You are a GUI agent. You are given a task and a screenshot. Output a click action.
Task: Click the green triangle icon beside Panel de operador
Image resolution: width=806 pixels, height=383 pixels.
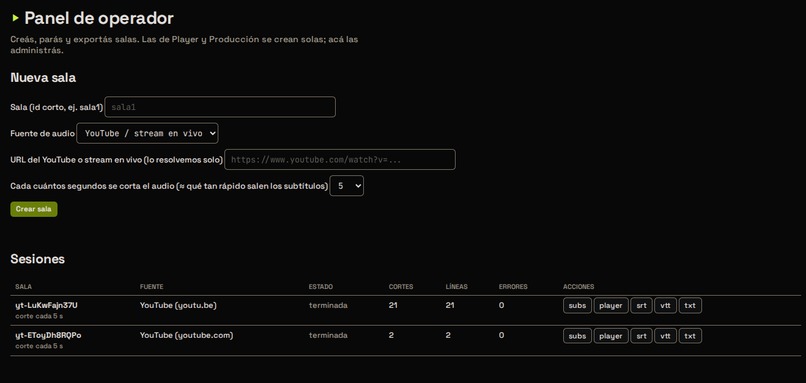pyautogui.click(x=15, y=18)
